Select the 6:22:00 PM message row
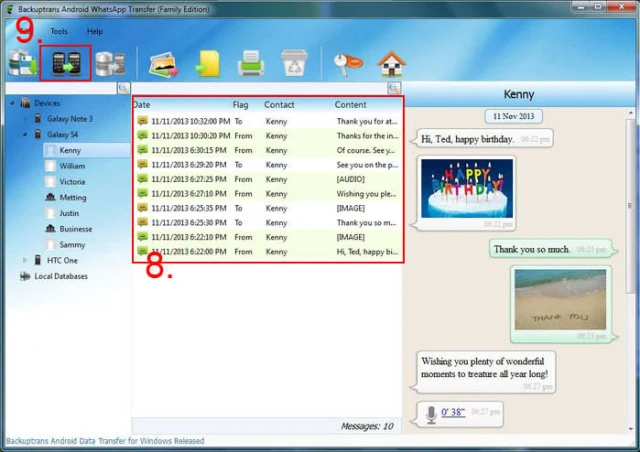The width and height of the screenshot is (640, 452). point(268,252)
